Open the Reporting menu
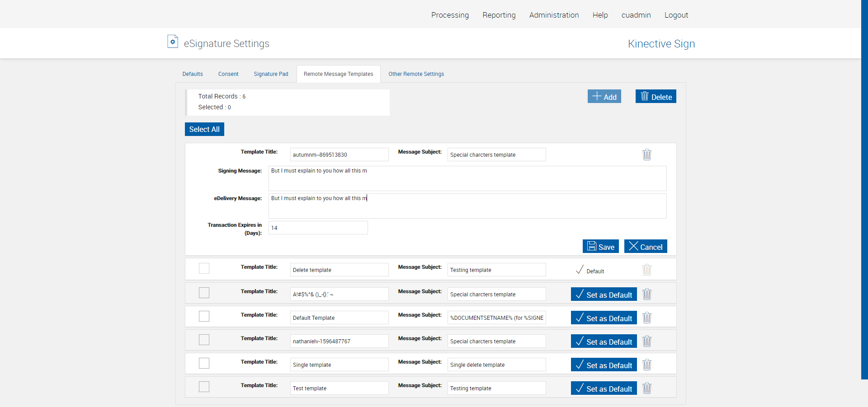The height and width of the screenshot is (407, 868). coord(499,15)
